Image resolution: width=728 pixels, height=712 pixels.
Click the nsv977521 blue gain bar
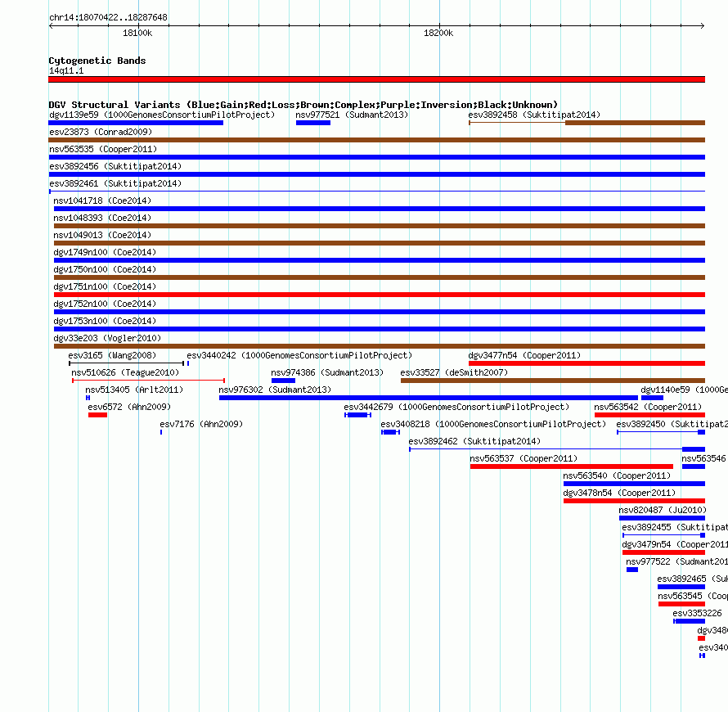[313, 123]
